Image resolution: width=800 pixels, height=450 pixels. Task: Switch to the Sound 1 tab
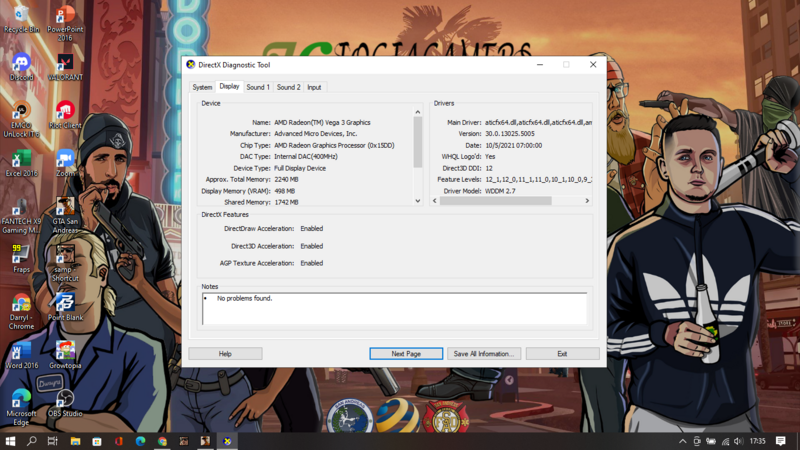point(258,87)
